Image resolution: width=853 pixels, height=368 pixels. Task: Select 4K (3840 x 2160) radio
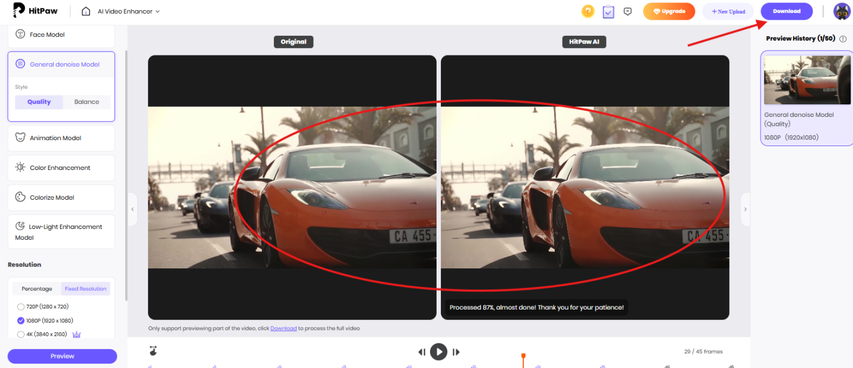[x=21, y=334]
